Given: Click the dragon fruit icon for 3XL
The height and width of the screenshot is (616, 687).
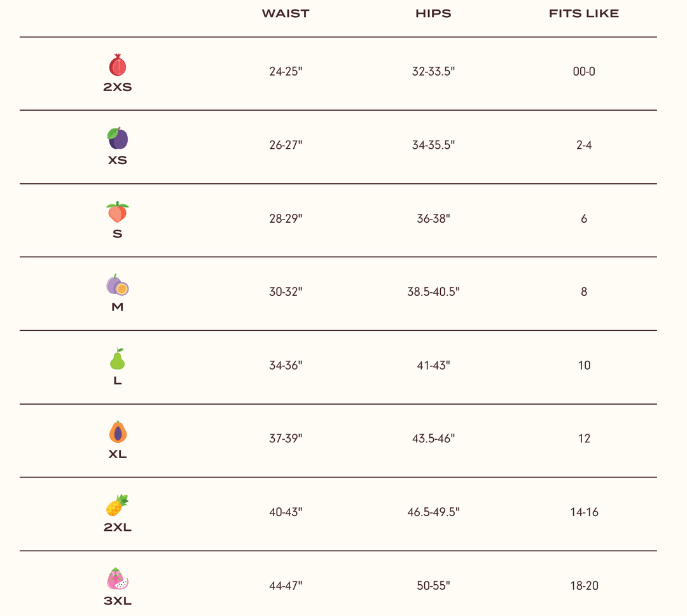Looking at the screenshot, I should (x=118, y=579).
